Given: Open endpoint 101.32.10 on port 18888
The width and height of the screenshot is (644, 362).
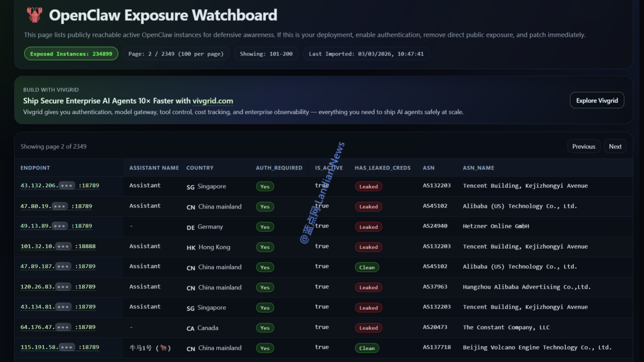Looking at the screenshot, I should pyautogui.click(x=37, y=247).
